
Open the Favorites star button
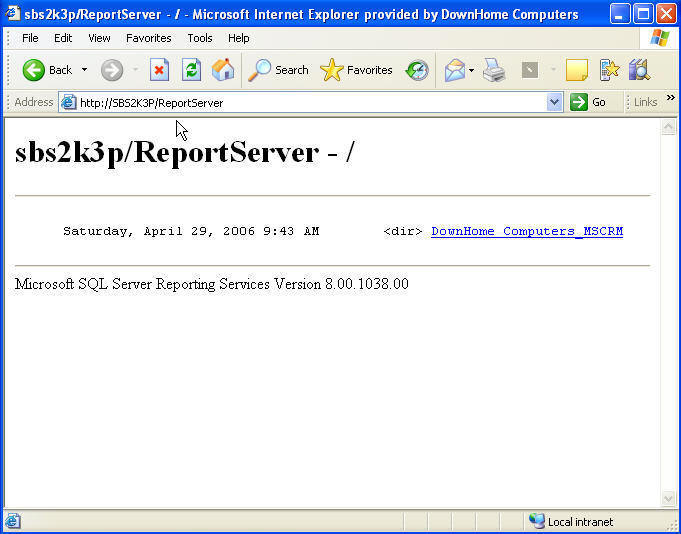point(356,70)
